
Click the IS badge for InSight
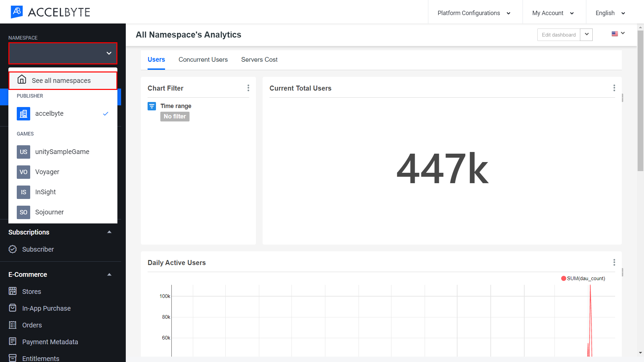click(x=23, y=192)
